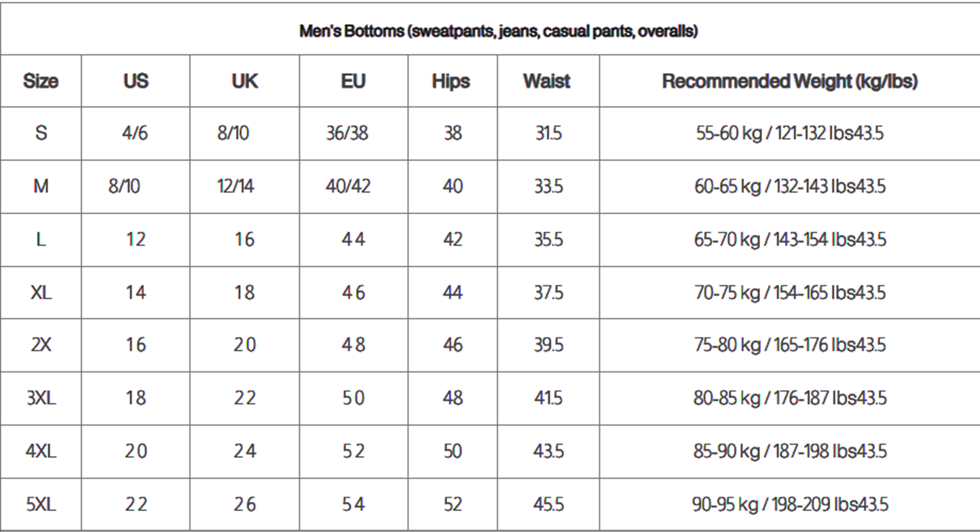The width and height of the screenshot is (980, 532).
Task: Select the 12/14 UK size cell
Action: (x=236, y=187)
